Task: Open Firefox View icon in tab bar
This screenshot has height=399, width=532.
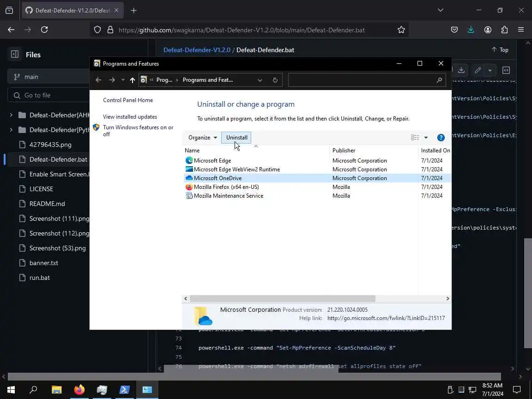Action: tap(9, 11)
